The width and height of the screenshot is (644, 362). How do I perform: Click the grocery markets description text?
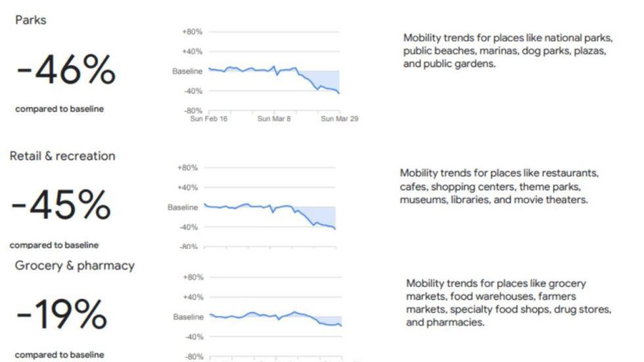click(x=509, y=303)
